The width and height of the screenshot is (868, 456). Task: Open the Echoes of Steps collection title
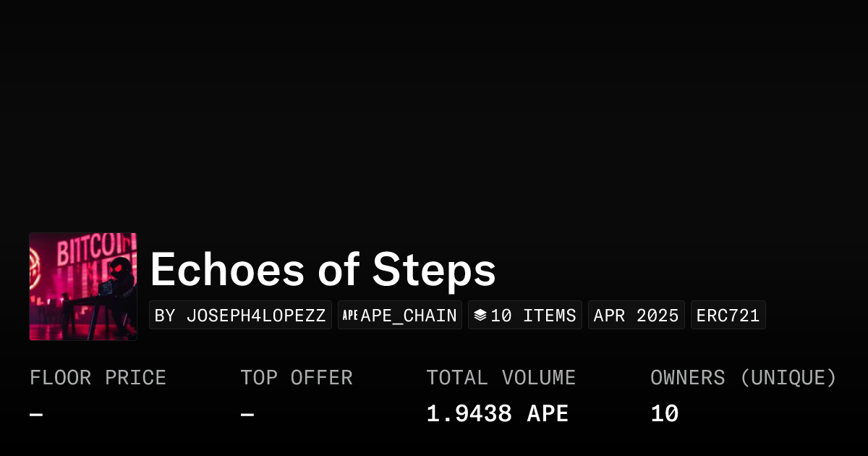coord(323,270)
